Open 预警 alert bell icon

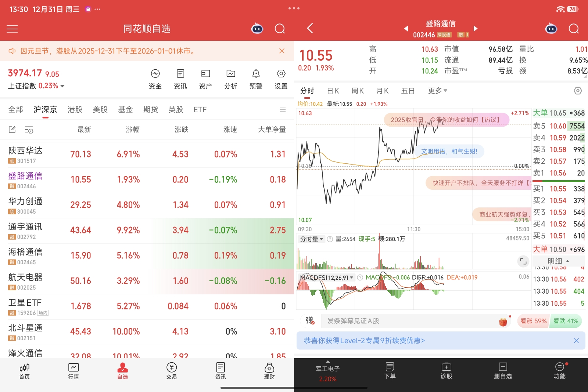(x=256, y=79)
